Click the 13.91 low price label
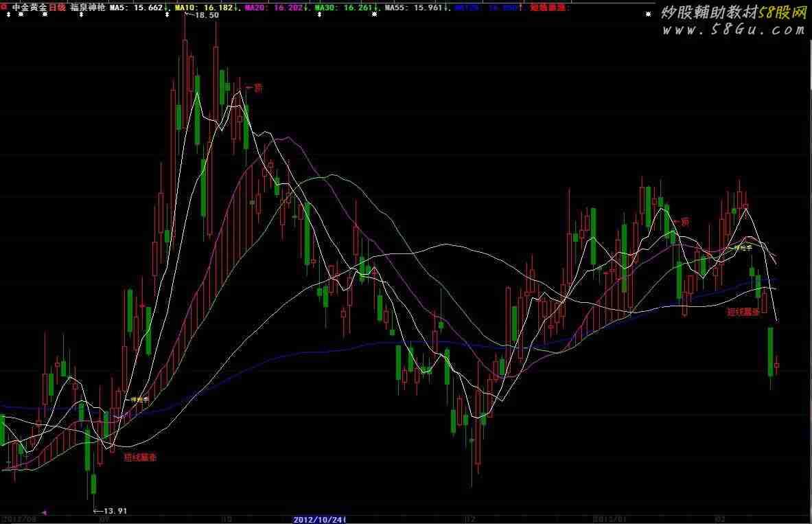This screenshot has width=812, height=524. coord(115,510)
